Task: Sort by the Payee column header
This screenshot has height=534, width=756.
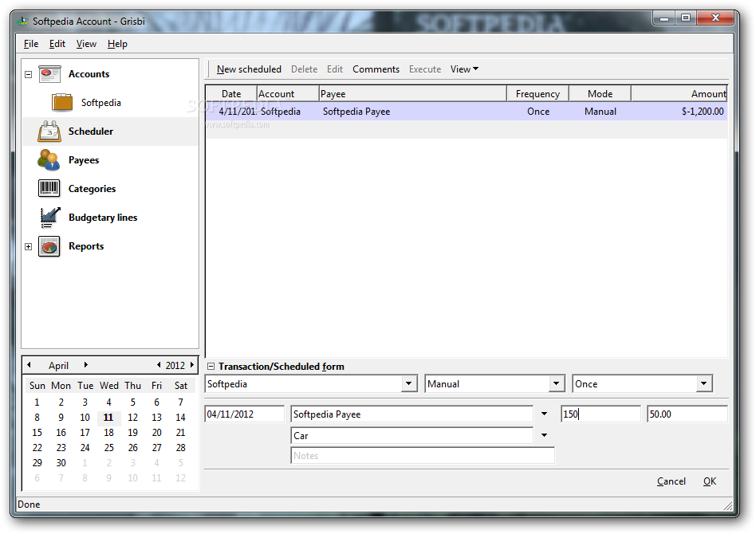Action: 413,93
